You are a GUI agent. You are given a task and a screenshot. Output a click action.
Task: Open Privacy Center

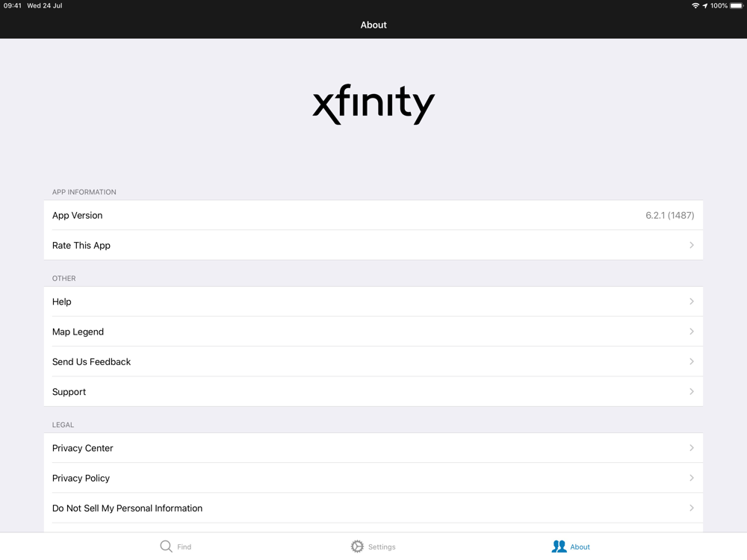click(373, 448)
